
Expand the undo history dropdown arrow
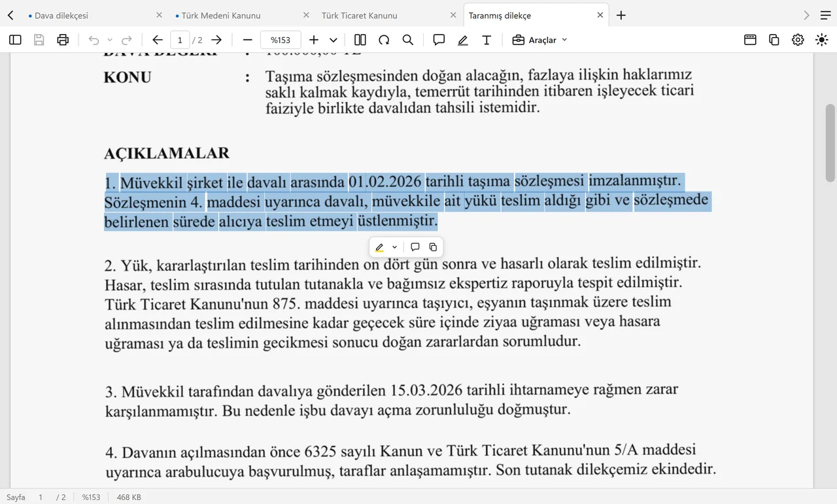coord(110,40)
